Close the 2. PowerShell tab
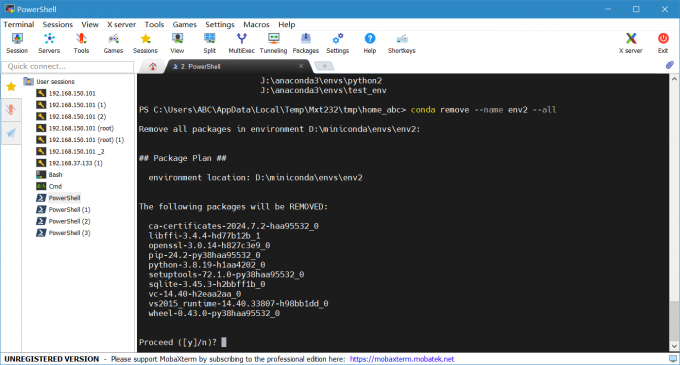This screenshot has width=680, height=365. (x=301, y=66)
